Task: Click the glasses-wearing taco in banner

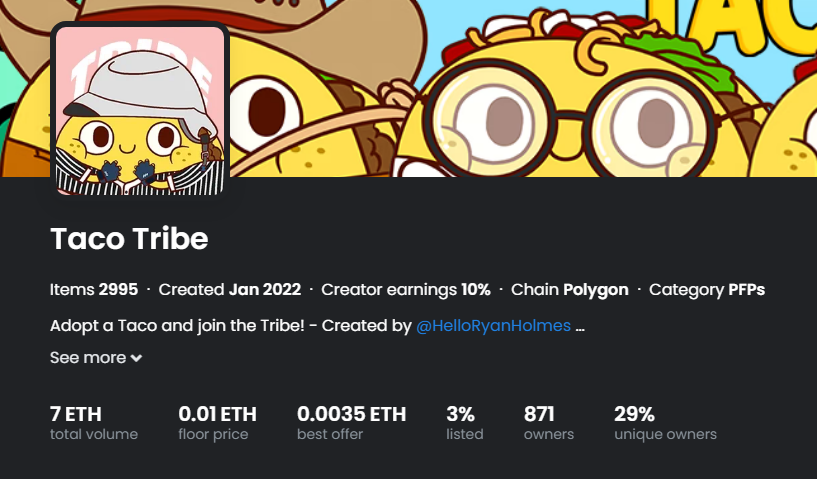Action: coord(571,99)
